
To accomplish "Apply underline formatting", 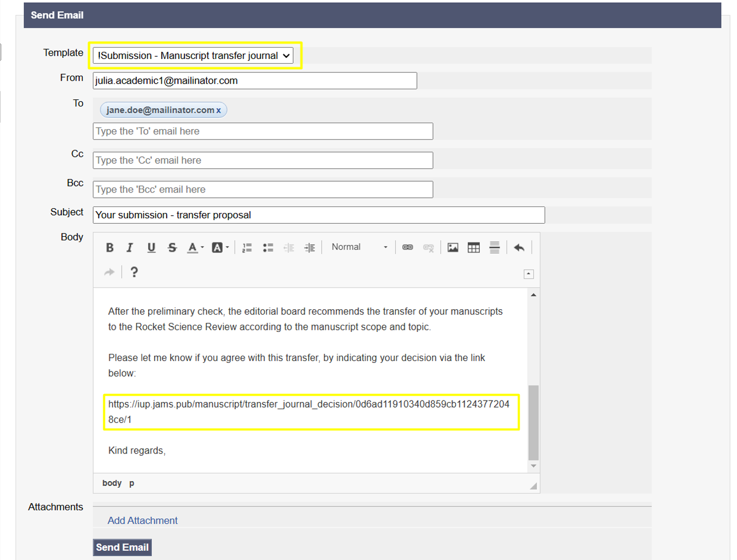I will [x=151, y=248].
